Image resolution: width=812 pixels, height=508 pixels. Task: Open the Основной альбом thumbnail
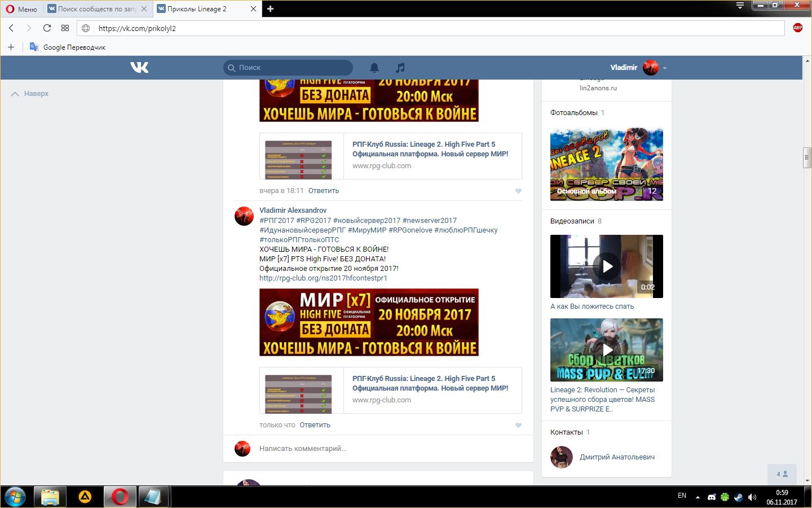coord(607,164)
